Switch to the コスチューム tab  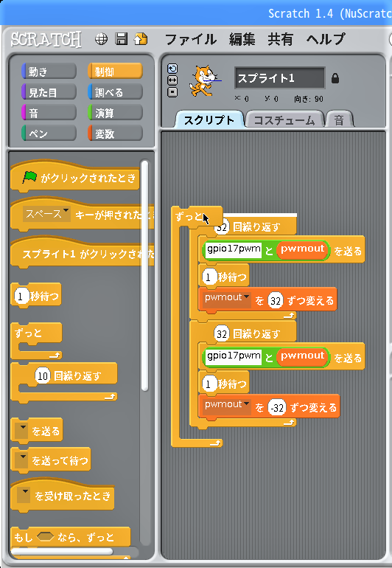point(284,120)
